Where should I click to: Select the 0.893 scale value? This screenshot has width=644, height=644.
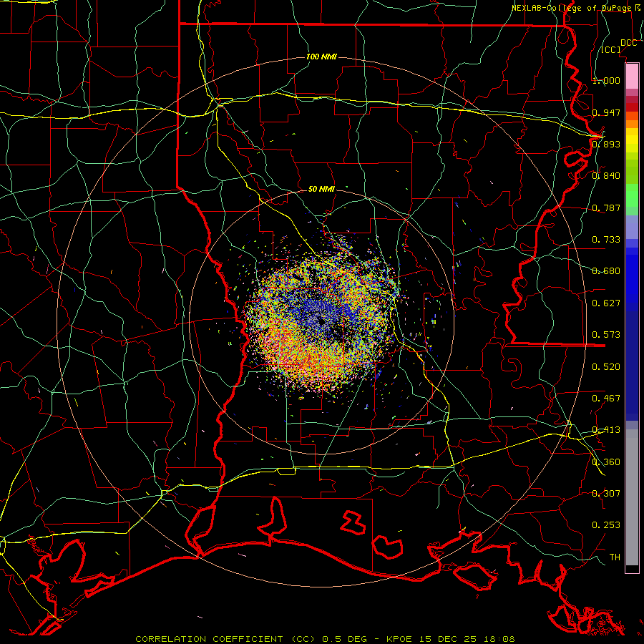[x=606, y=144]
